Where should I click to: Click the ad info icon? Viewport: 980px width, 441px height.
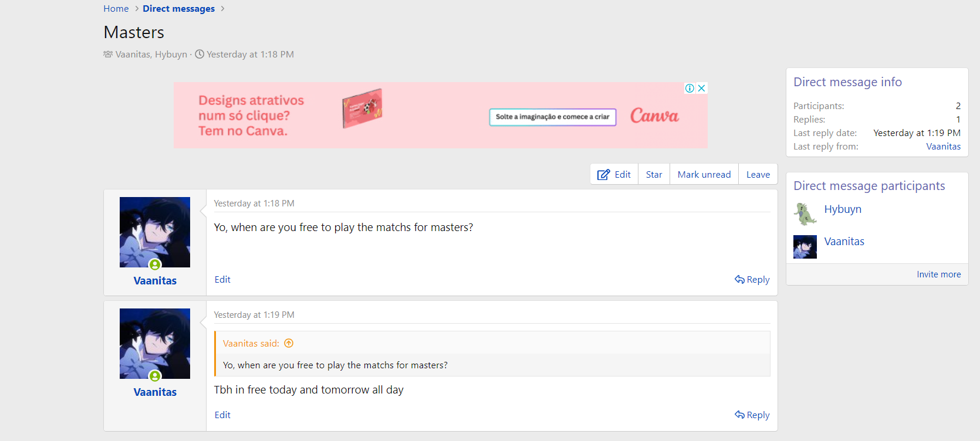tap(690, 88)
